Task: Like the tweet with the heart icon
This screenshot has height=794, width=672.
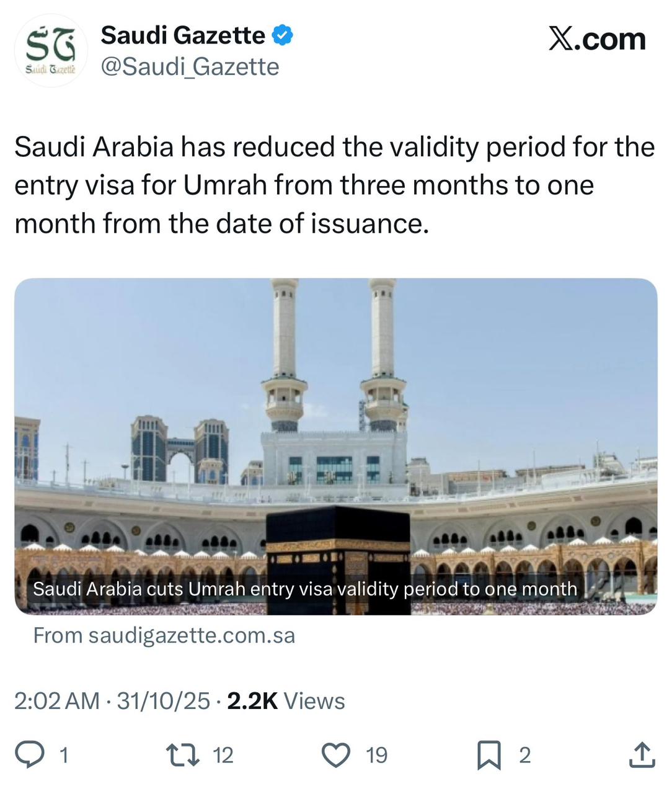Action: pos(337,755)
